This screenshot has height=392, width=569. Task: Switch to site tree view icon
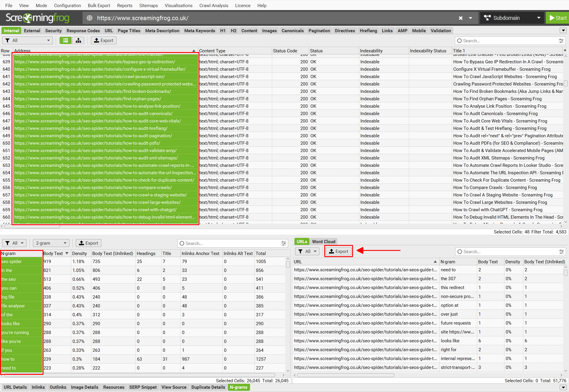coord(78,41)
